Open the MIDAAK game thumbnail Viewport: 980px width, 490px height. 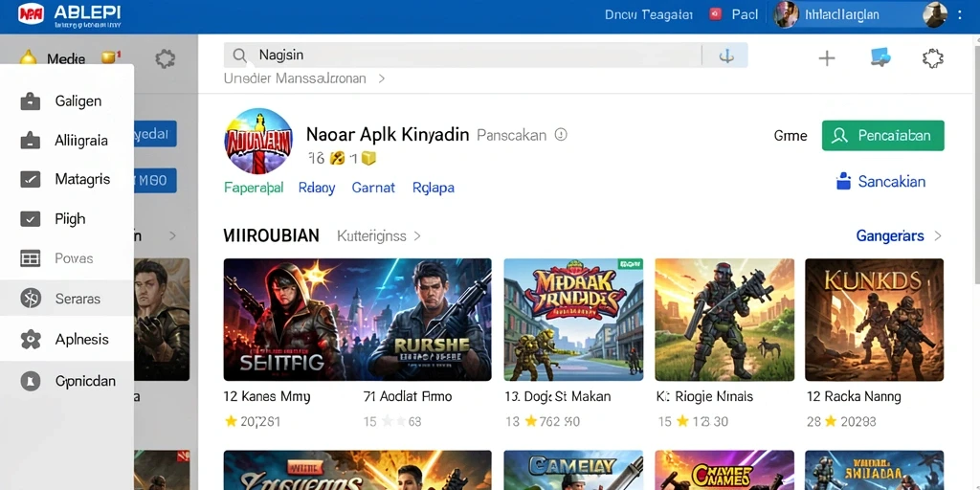574,320
